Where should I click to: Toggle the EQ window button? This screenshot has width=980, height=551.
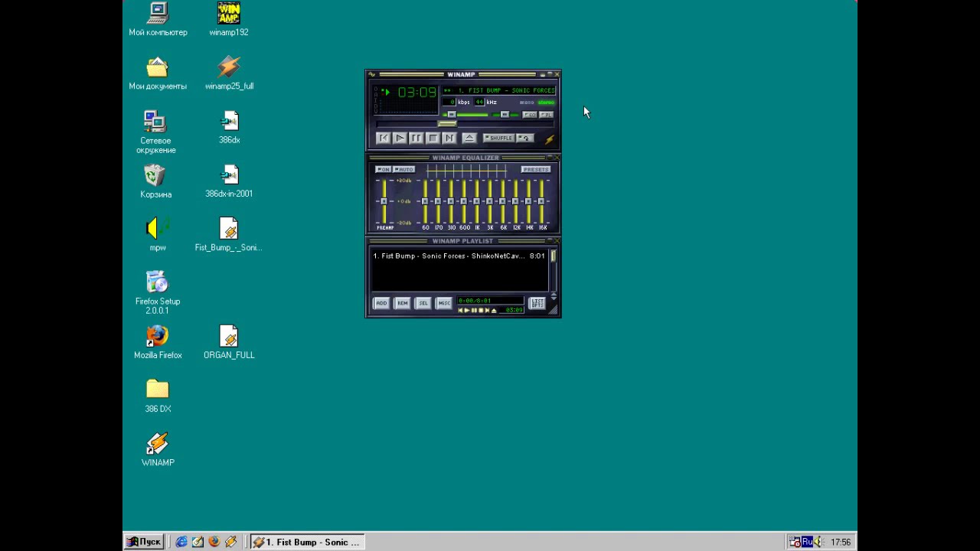tap(530, 115)
